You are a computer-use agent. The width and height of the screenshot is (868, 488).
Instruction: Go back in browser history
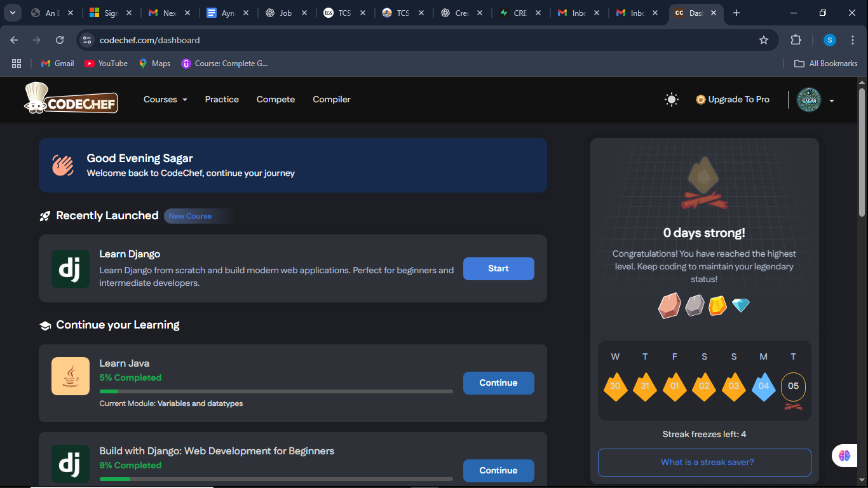tap(14, 40)
